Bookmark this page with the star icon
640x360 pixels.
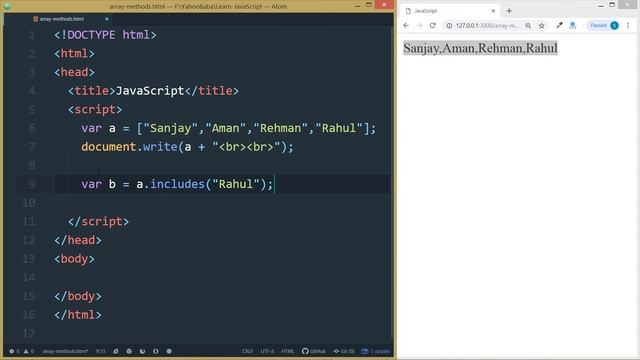pos(542,25)
